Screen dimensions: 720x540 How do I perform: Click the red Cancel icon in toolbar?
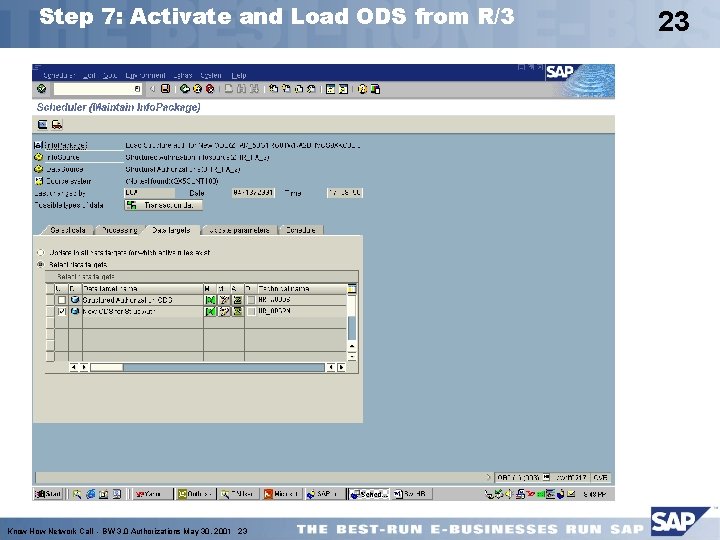pyautogui.click(x=210, y=89)
